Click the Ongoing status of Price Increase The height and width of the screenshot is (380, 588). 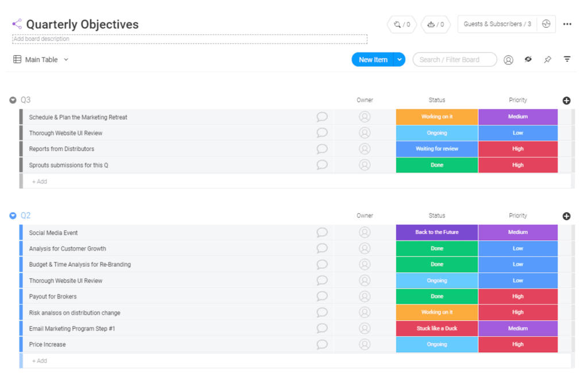437,344
